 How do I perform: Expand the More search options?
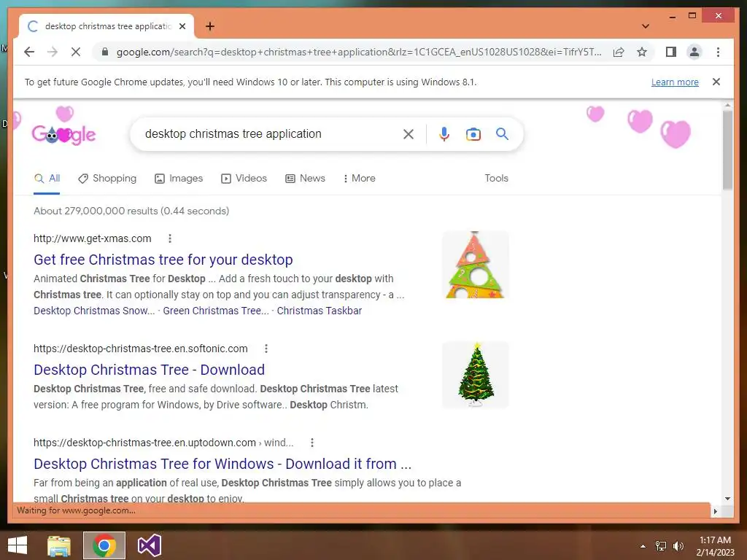pyautogui.click(x=360, y=179)
